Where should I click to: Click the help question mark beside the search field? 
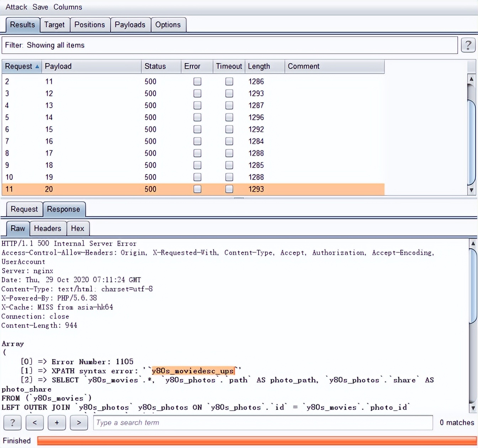tap(12, 423)
